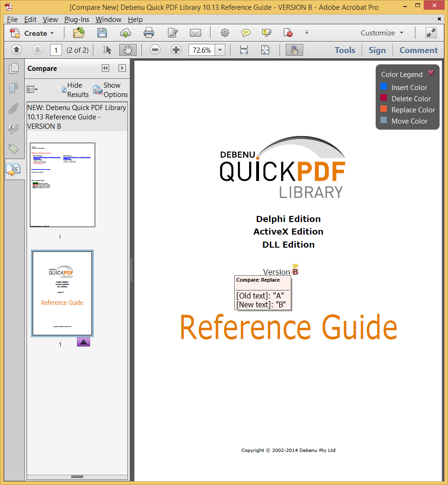Open the Help menu
The image size is (448, 485).
[135, 20]
